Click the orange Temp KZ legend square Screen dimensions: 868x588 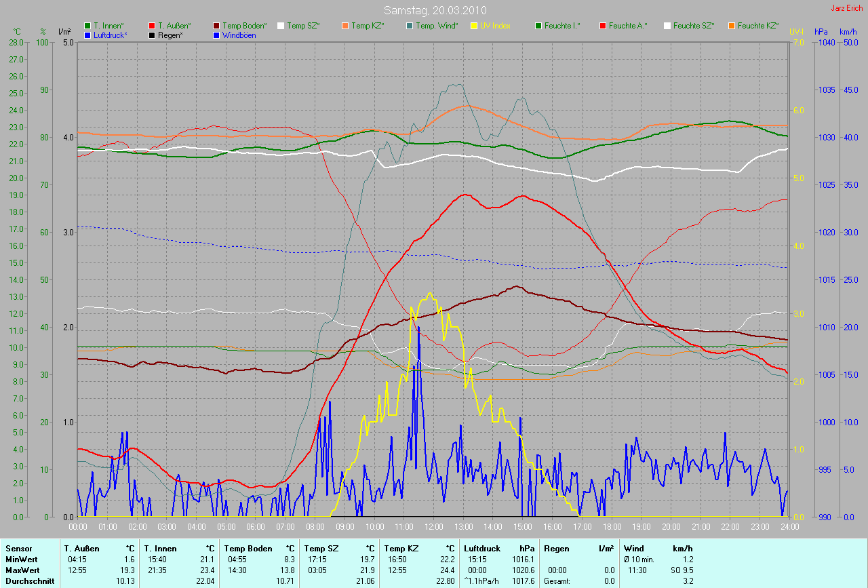tap(345, 26)
